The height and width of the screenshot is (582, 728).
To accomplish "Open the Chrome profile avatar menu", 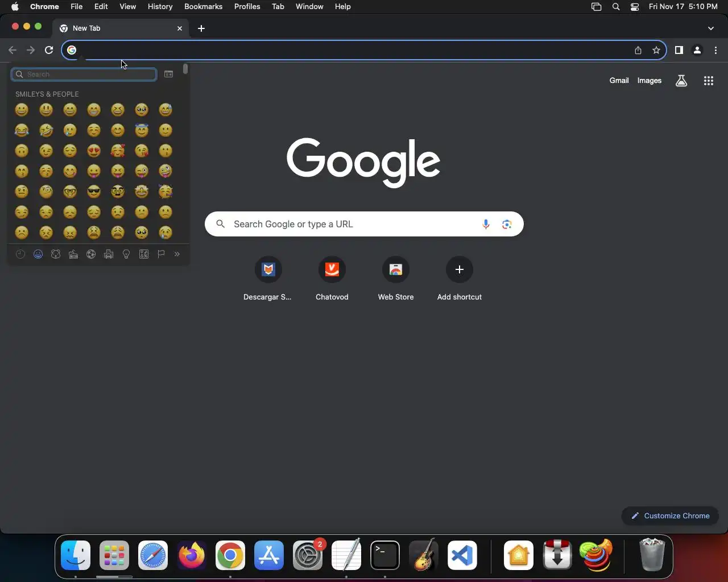I will (697, 50).
